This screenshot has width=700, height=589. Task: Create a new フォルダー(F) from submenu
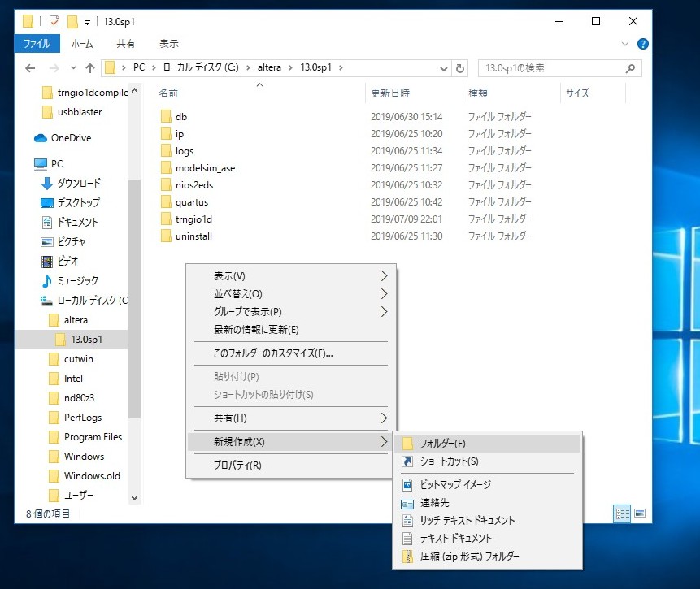coord(488,443)
